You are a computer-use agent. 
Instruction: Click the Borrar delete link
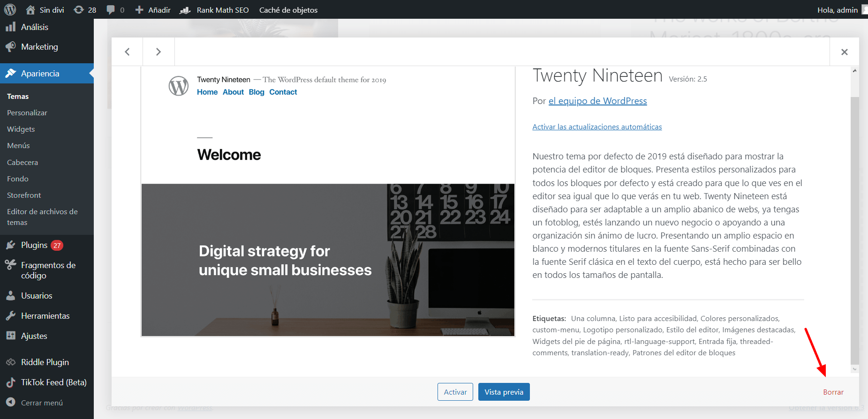[833, 392]
